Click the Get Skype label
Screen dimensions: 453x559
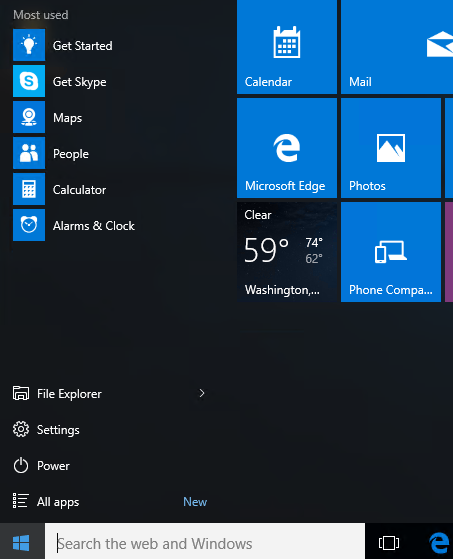coord(79,82)
